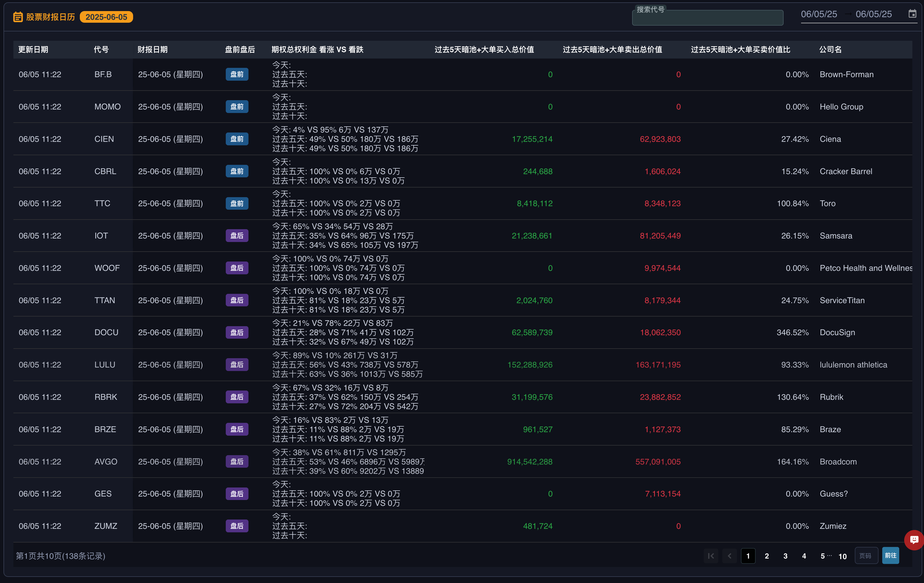Go to page 10 in the pagination
Image resolution: width=924 pixels, height=583 pixels.
pos(842,556)
